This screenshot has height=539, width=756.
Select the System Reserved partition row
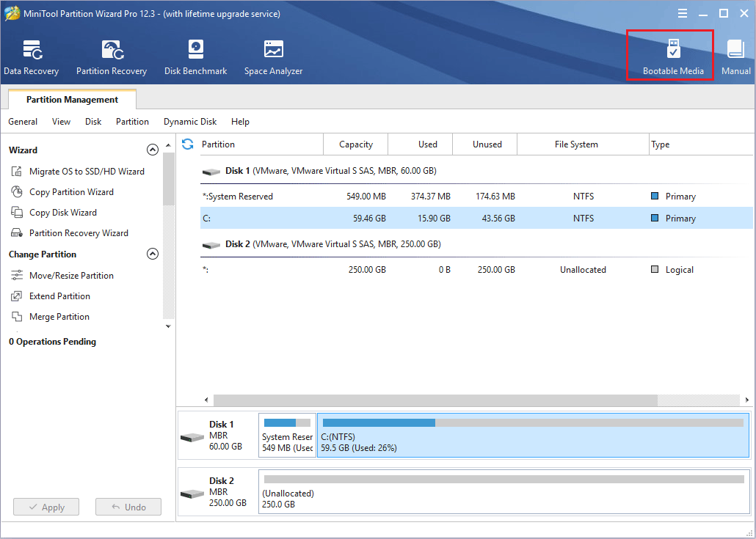476,197
